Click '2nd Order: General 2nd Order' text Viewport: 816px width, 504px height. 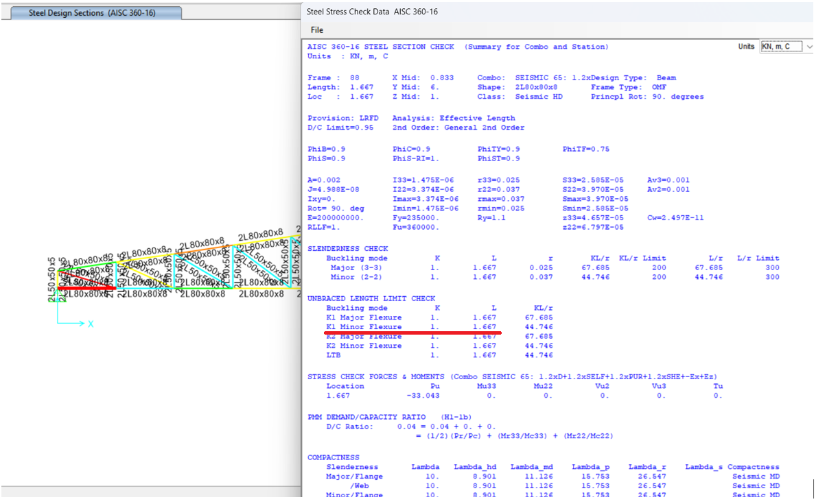[458, 128]
